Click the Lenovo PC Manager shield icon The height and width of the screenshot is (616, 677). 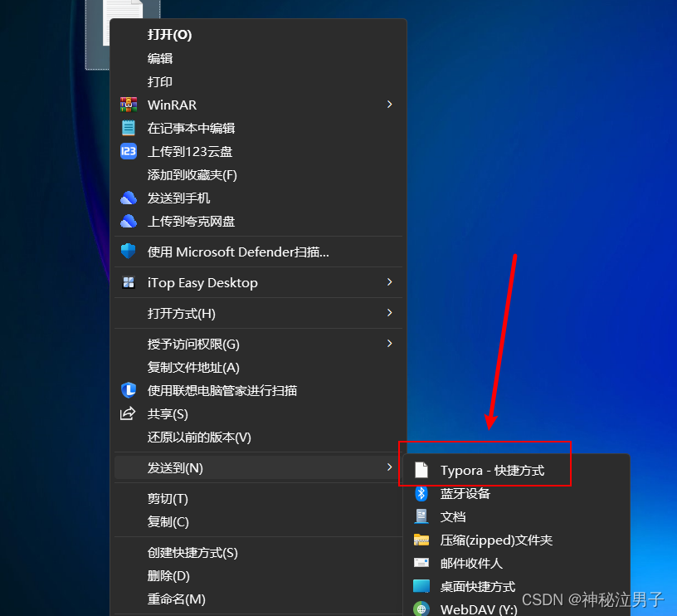pyautogui.click(x=129, y=390)
